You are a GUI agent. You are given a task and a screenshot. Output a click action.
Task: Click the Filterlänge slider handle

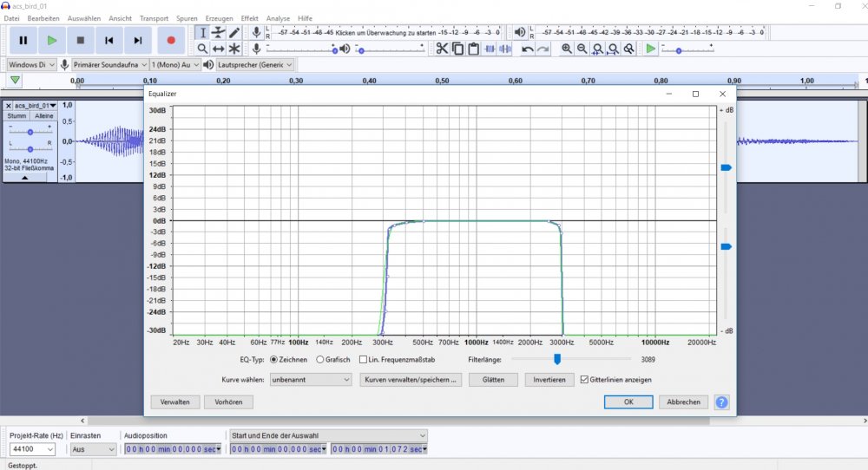pos(557,359)
